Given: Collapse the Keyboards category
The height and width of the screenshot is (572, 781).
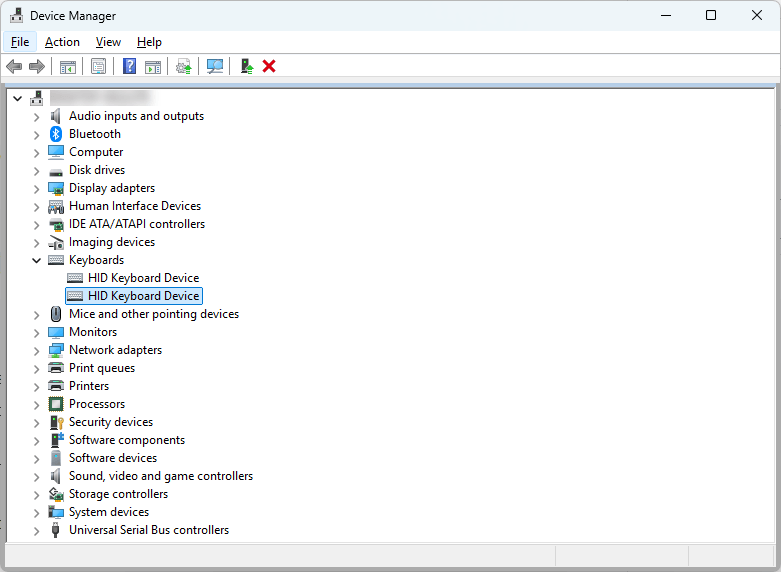Looking at the screenshot, I should coord(37,260).
